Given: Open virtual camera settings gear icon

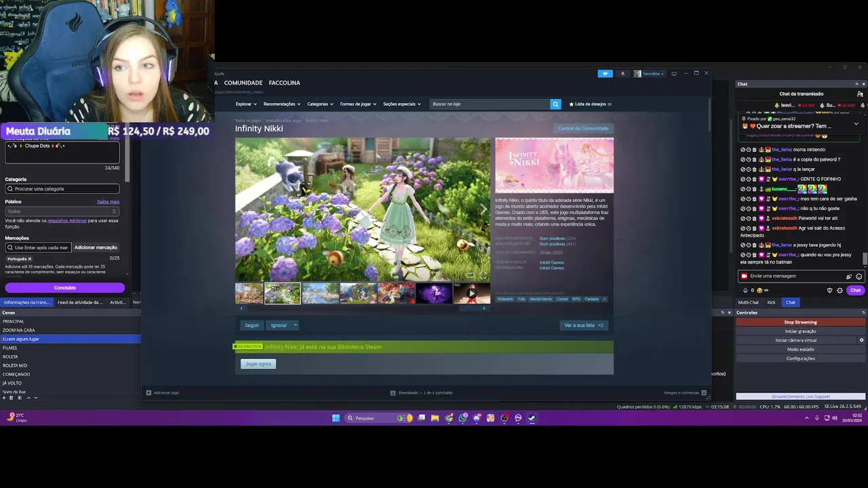Looking at the screenshot, I should [861, 340].
